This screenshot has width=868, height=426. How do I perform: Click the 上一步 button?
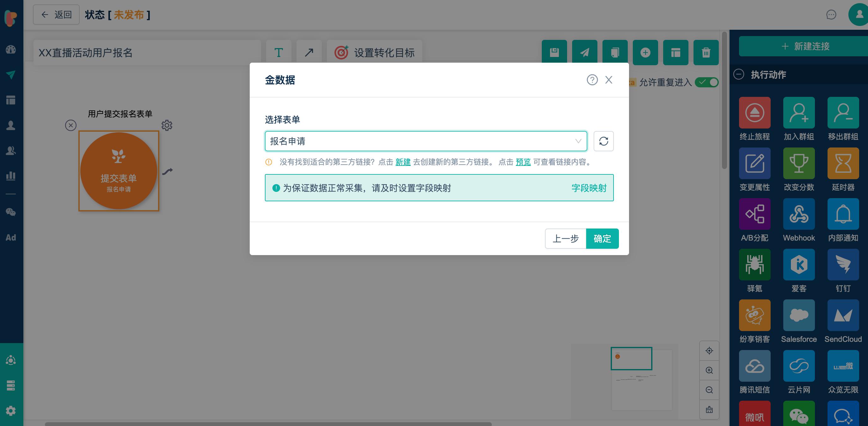565,238
